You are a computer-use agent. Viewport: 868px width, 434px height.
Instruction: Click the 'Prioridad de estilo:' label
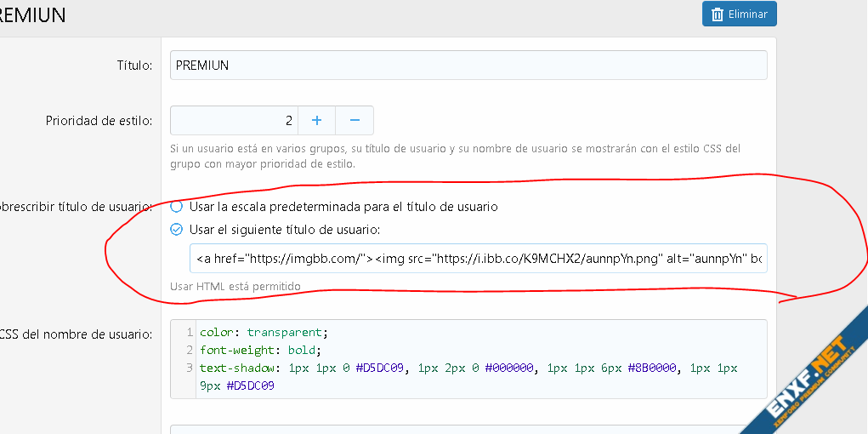click(x=99, y=121)
